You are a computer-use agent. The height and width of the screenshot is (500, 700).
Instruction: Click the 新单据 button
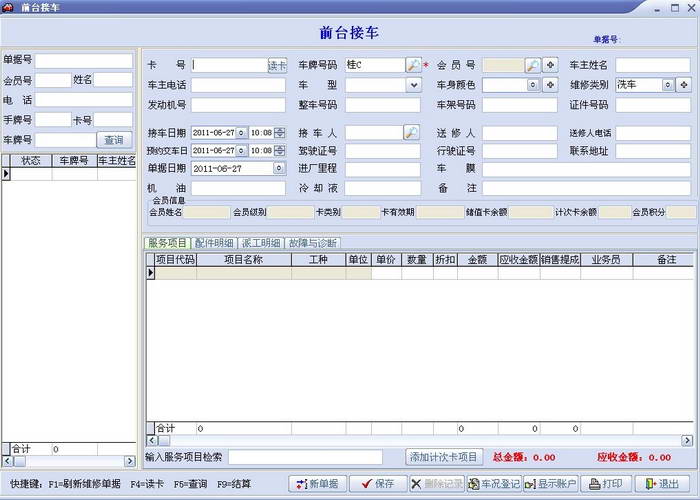coord(317,484)
